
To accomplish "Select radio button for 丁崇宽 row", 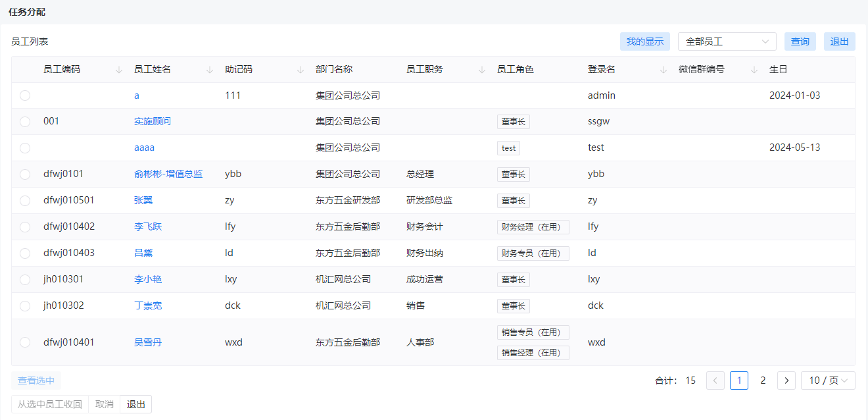I will [x=25, y=306].
